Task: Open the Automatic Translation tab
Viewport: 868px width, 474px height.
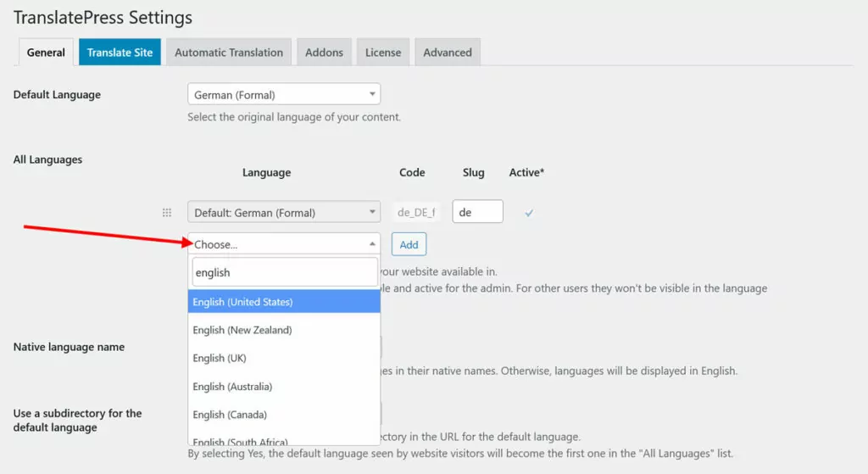Action: click(229, 53)
